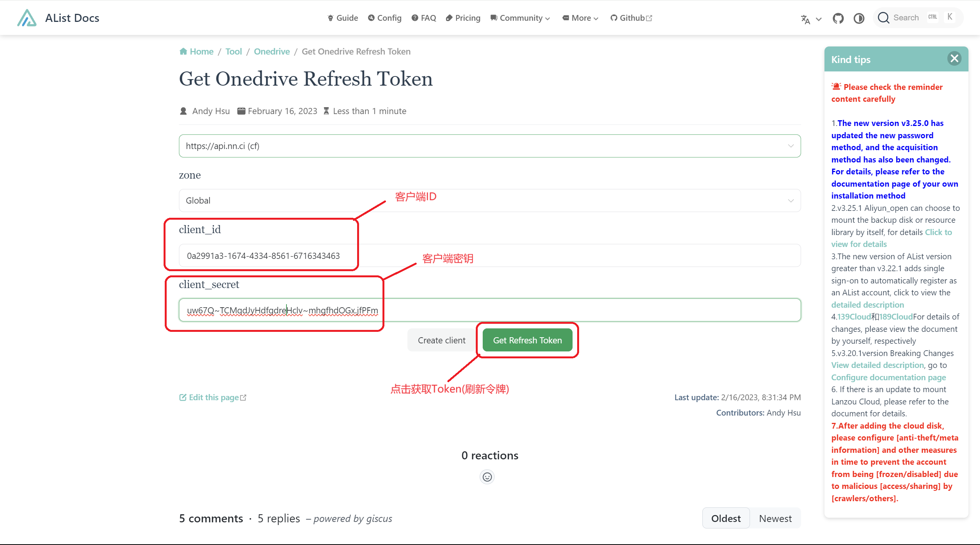The image size is (980, 545).
Task: Open the giscus link
Action: (x=379, y=518)
